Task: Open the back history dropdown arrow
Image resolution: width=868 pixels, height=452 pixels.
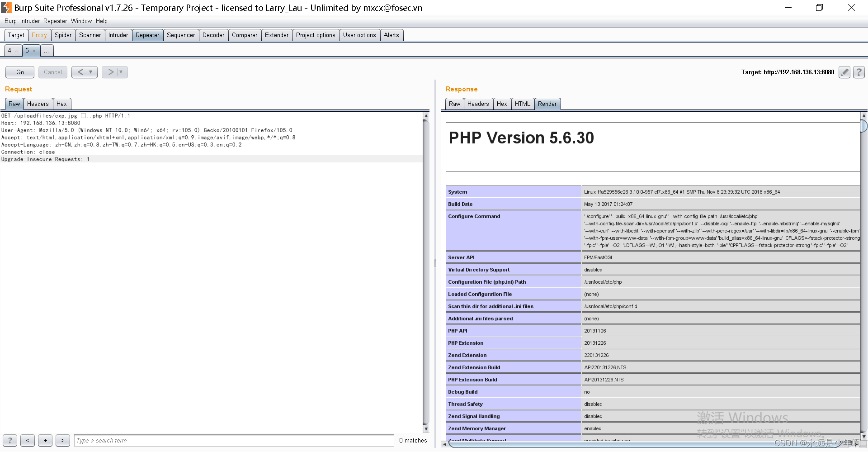Action: tap(91, 72)
